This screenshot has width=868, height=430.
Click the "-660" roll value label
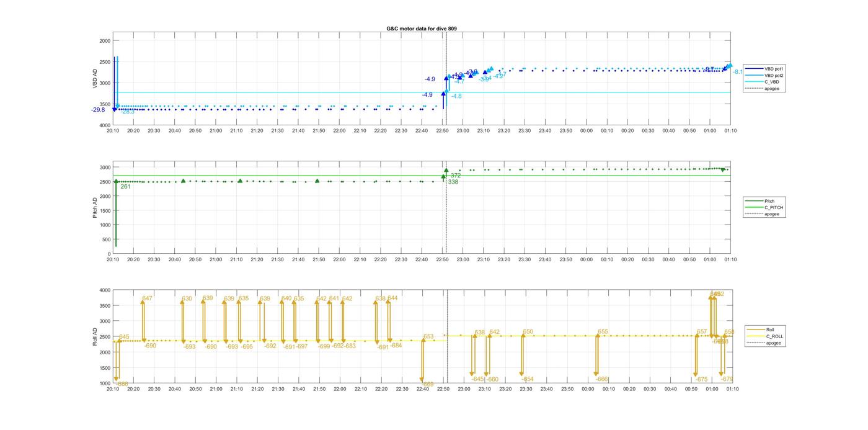(x=492, y=379)
